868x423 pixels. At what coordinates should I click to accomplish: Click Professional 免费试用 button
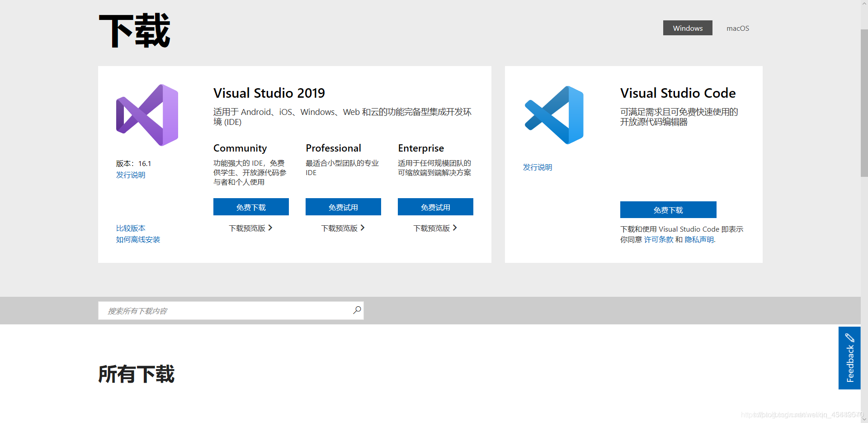coord(343,207)
